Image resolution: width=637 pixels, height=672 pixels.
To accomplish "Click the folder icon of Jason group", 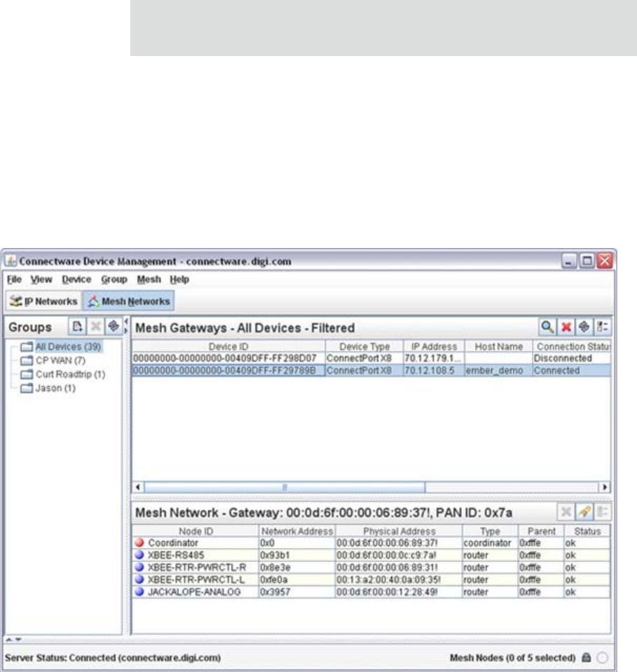I will tap(27, 388).
